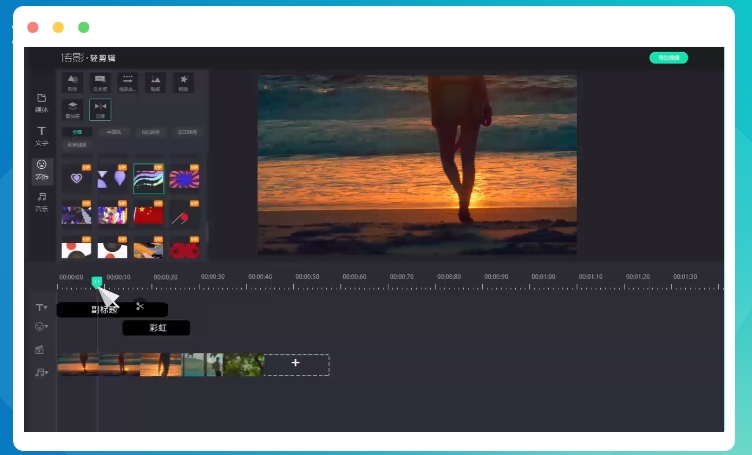Click the scissors split icon on the timeline
This screenshot has height=455, width=752.
click(x=140, y=307)
